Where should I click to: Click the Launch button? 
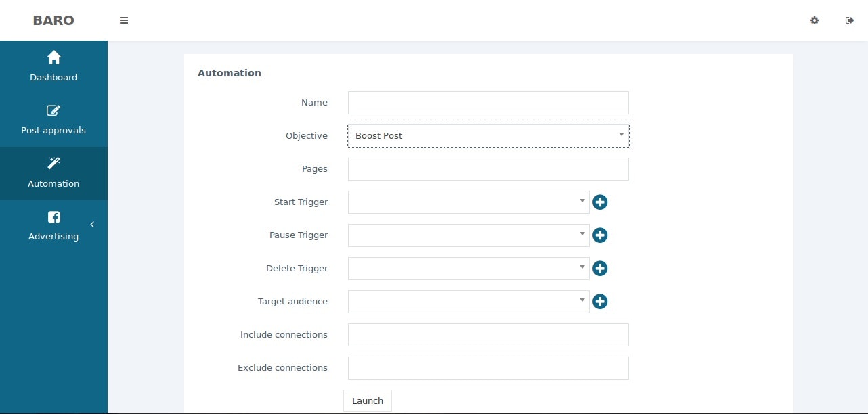pyautogui.click(x=368, y=401)
